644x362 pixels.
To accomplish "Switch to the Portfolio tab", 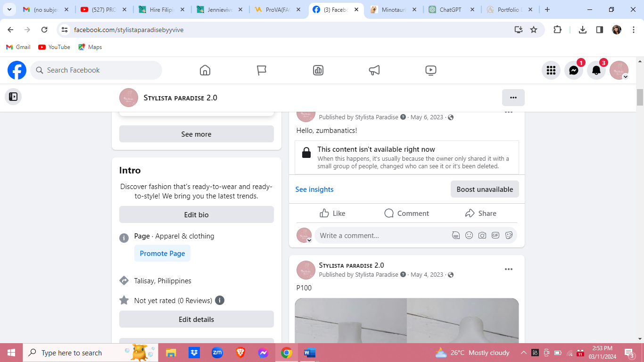I will click(510, 9).
